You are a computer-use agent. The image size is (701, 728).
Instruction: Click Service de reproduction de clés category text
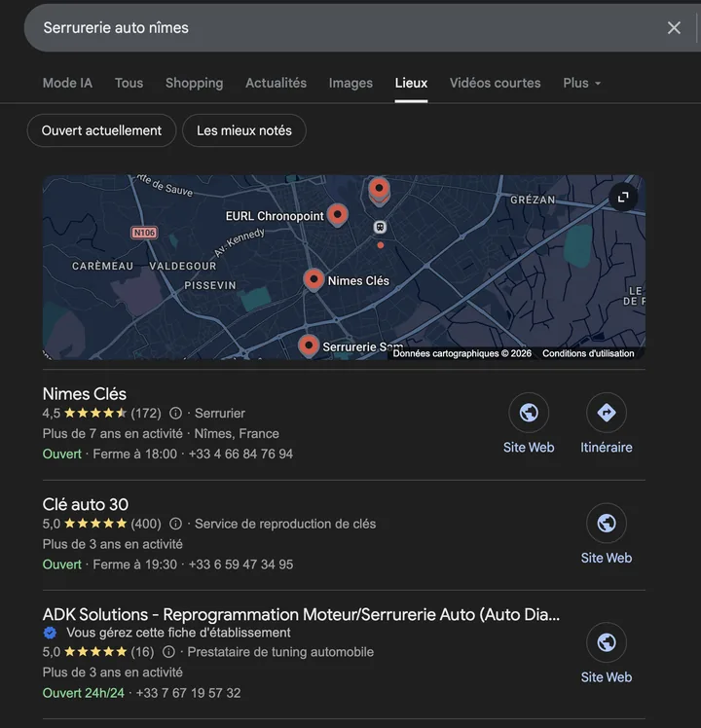pyautogui.click(x=285, y=524)
